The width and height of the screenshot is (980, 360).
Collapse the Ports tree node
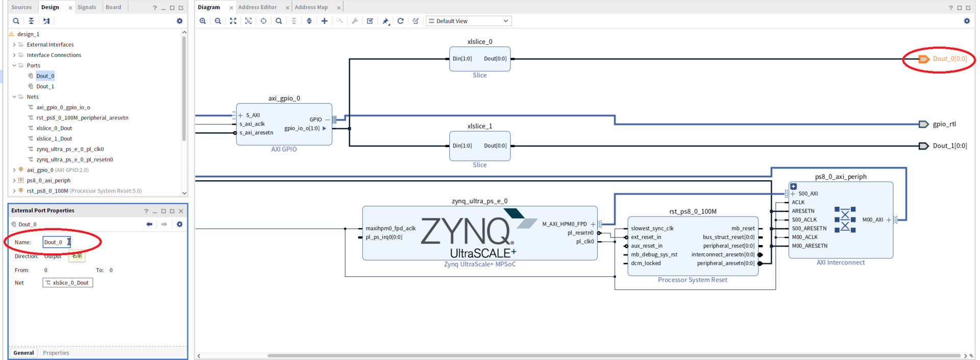14,65
